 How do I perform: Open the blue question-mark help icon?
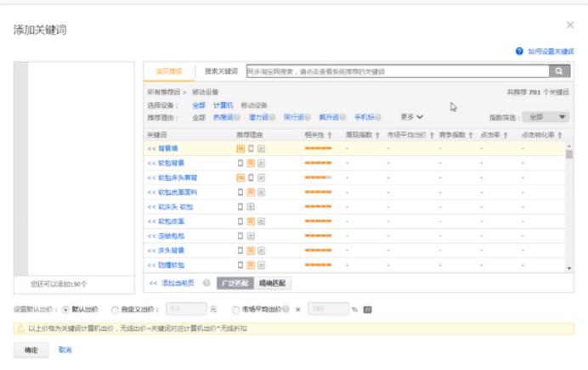click(x=519, y=51)
